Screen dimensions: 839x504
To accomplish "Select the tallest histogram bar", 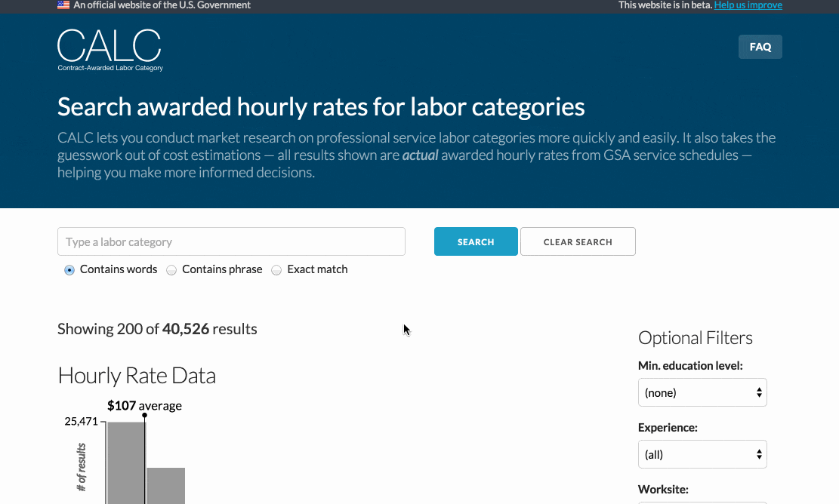I will pyautogui.click(x=125, y=462).
